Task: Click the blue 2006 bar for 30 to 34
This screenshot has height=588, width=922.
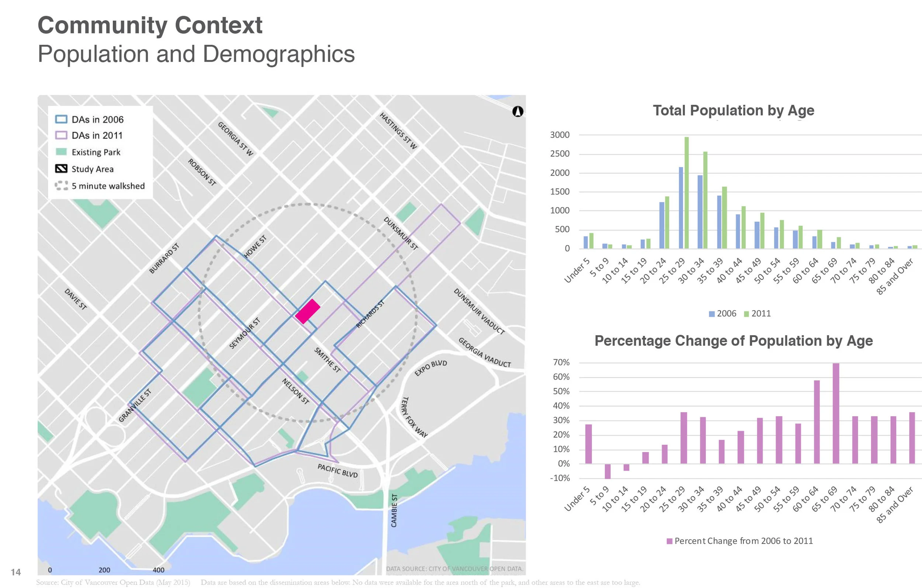Action: click(x=700, y=212)
